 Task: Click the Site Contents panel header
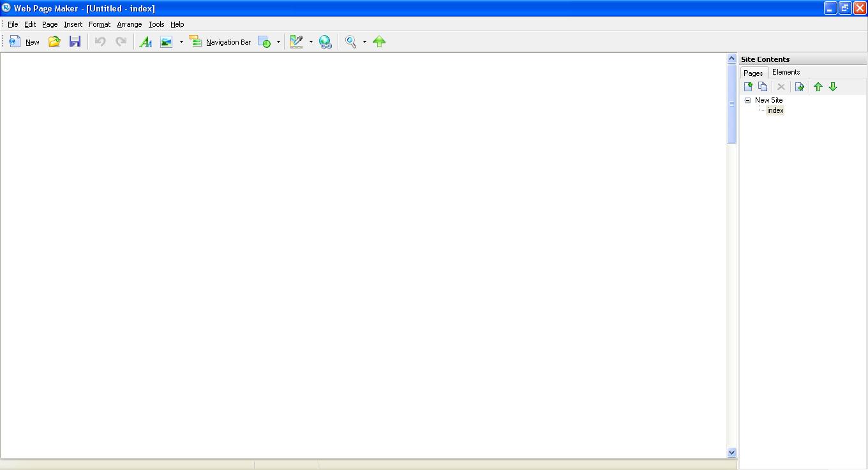803,59
